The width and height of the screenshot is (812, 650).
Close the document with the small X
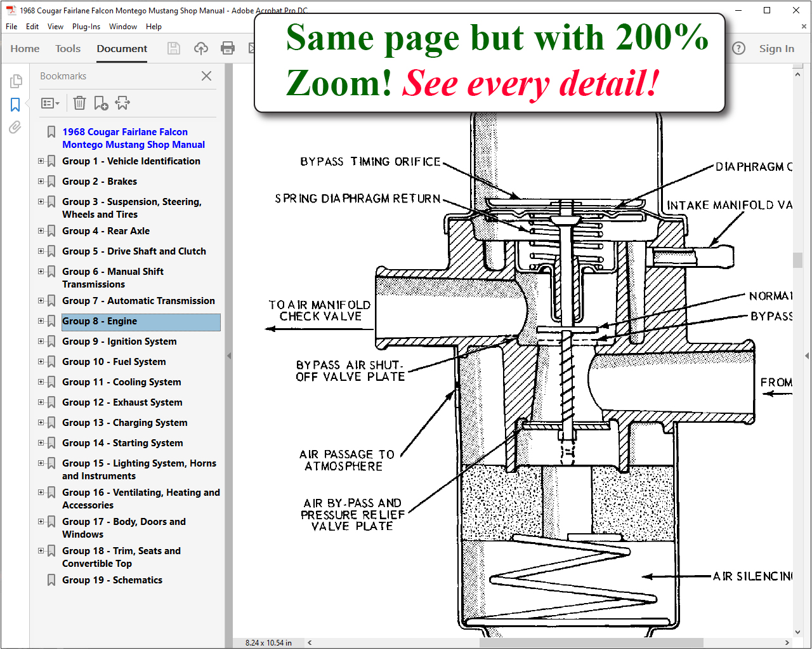(x=804, y=27)
